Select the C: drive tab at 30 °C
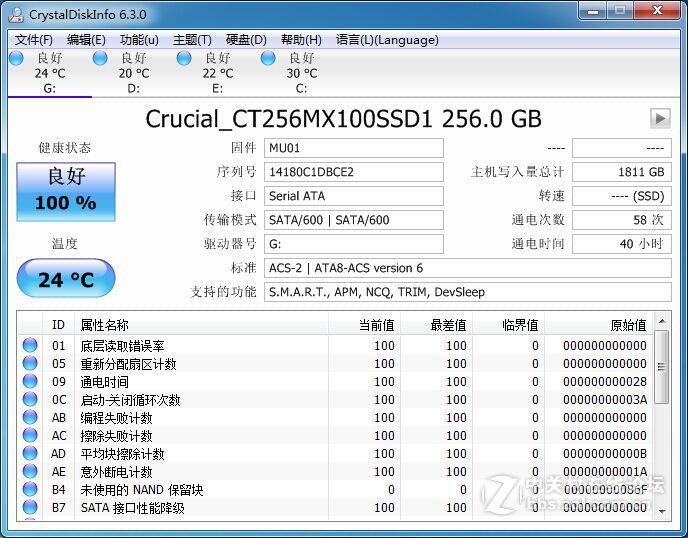 (301, 73)
